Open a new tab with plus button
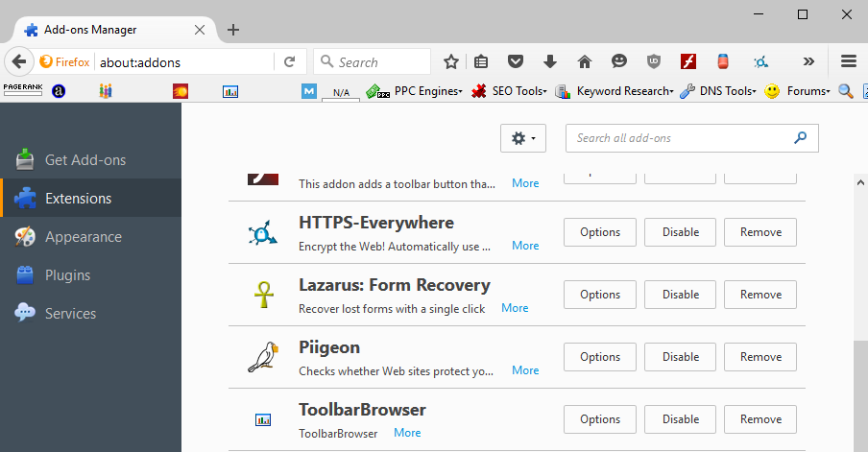The image size is (868, 452). (233, 30)
